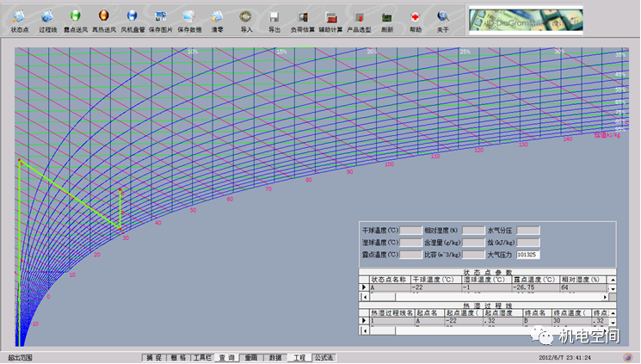The height and width of the screenshot is (364, 641).
Task: Open the 风机盘管 fan coil tool
Action: [133, 22]
